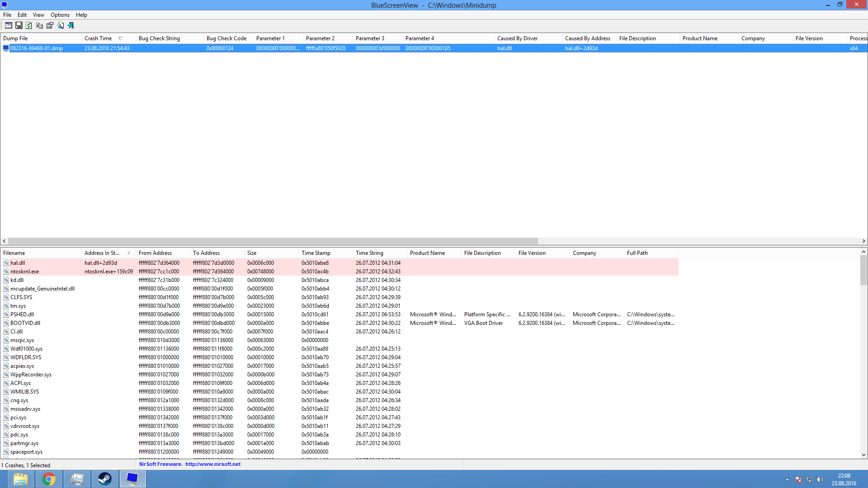Select the ntoskrnl.exe driver row

[x=24, y=272]
